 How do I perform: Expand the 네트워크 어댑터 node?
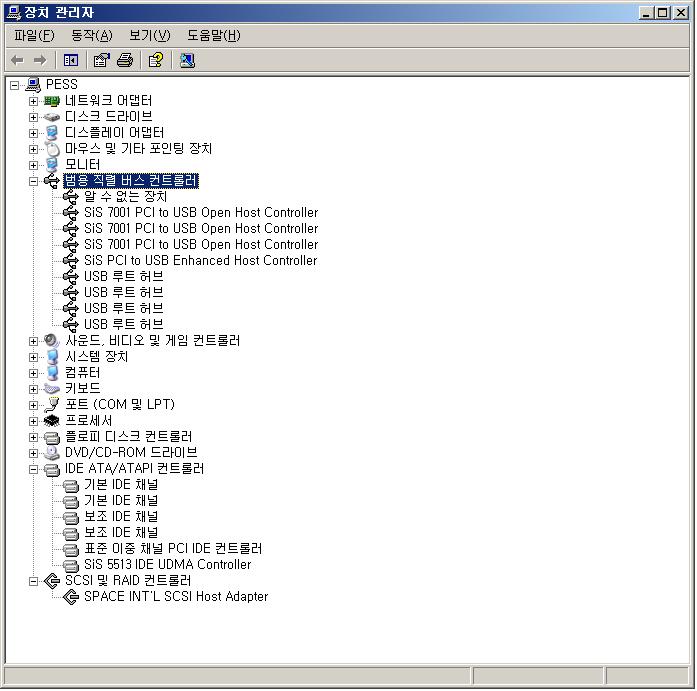[x=33, y=101]
